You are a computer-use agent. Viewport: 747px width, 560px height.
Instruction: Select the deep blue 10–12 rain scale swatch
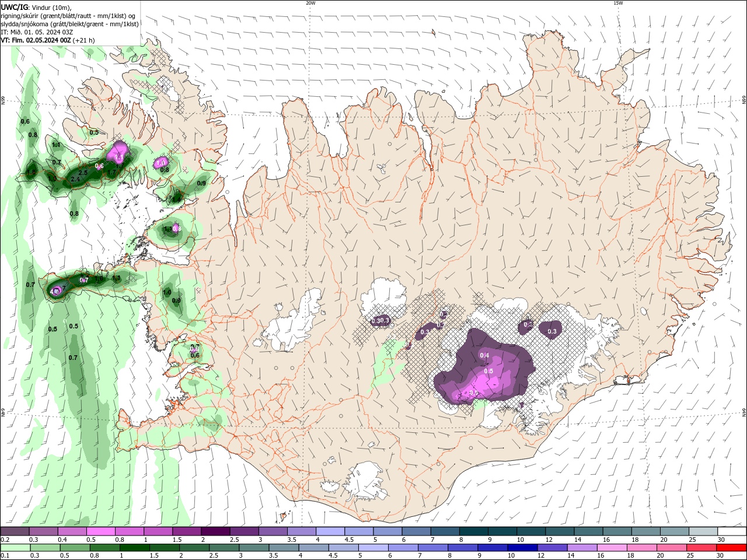(x=522, y=547)
